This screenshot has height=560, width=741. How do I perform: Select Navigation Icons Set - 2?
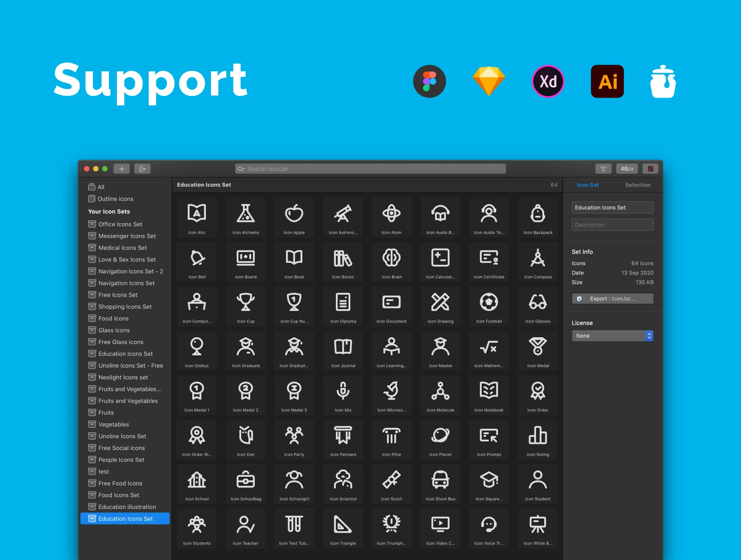coord(125,271)
